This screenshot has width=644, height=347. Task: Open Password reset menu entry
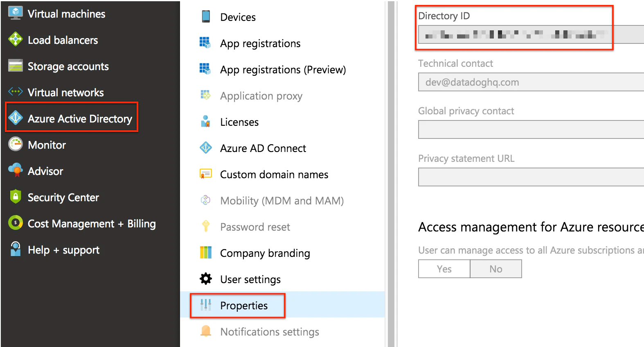click(255, 227)
